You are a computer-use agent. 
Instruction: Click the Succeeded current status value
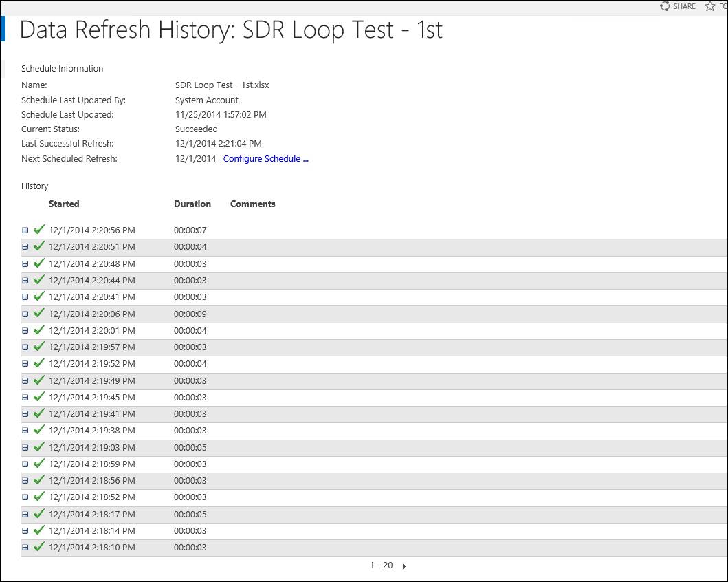pyautogui.click(x=197, y=129)
